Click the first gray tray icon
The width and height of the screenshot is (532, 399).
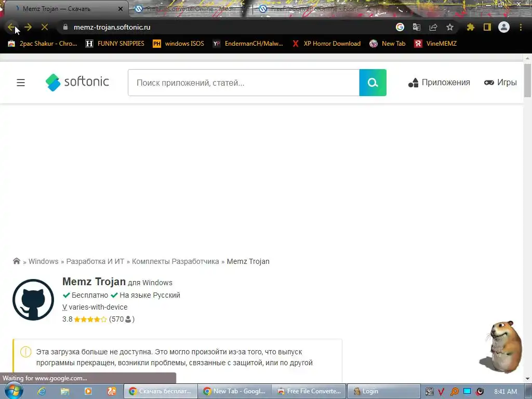(x=429, y=392)
